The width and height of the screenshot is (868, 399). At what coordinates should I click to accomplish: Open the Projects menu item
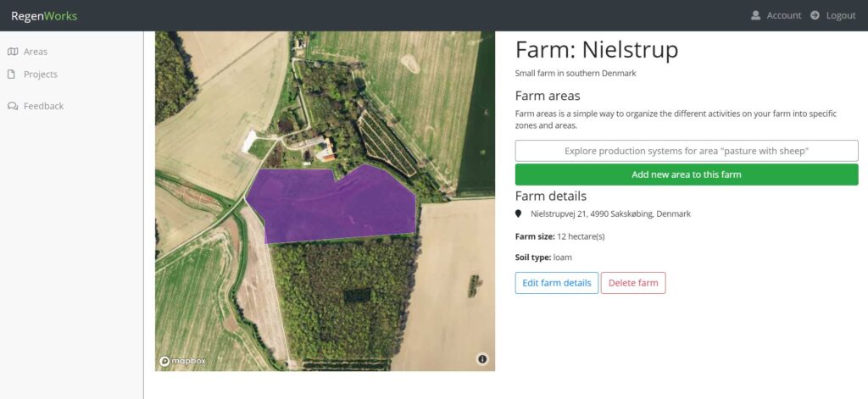click(x=41, y=75)
